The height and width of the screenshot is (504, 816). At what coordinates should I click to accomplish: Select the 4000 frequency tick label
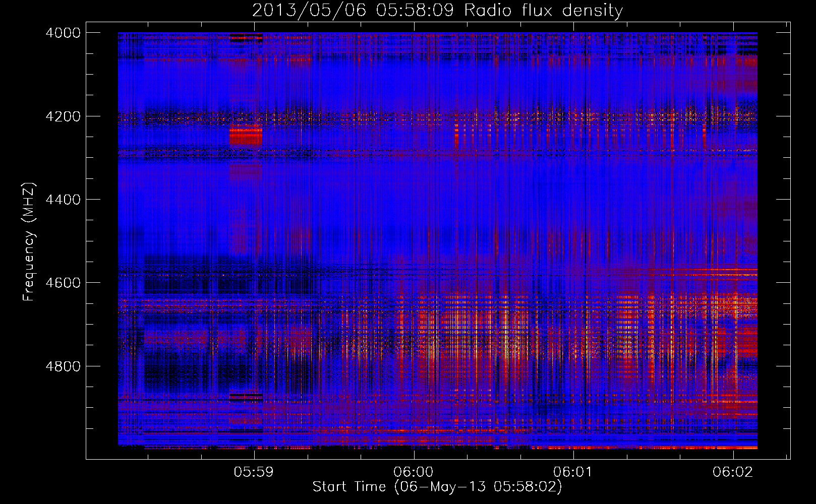coord(63,33)
